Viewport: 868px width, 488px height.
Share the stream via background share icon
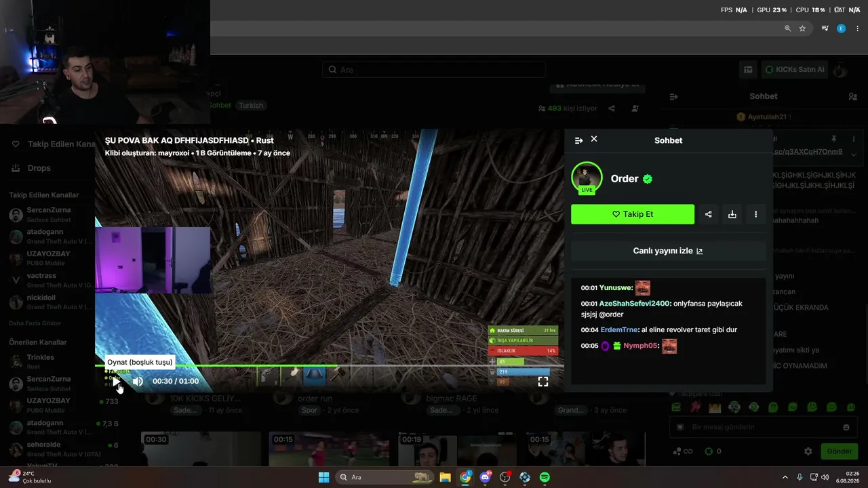612,108
